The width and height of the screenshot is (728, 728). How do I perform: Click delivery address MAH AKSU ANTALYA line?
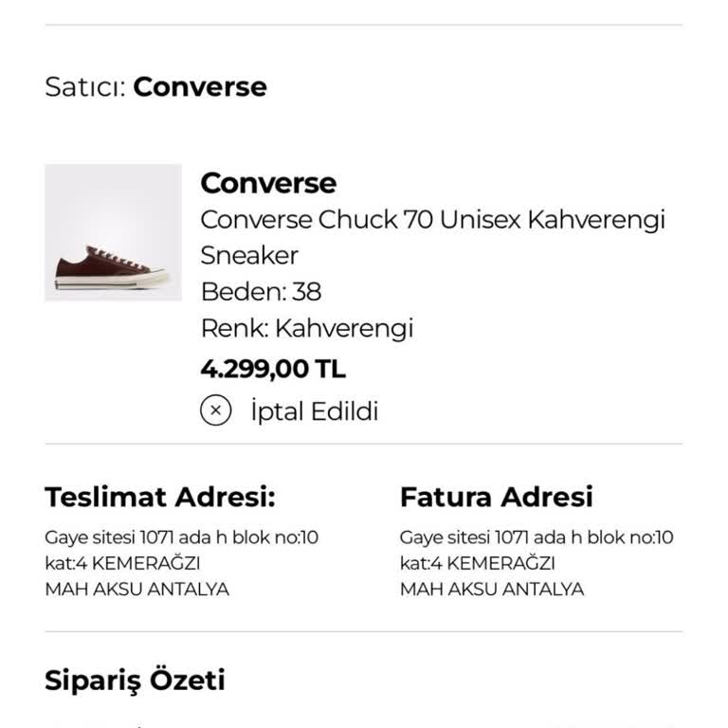click(x=136, y=589)
